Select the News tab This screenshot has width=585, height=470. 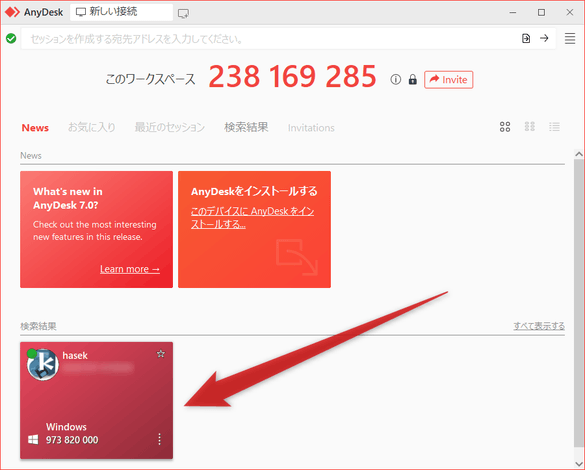(35, 128)
